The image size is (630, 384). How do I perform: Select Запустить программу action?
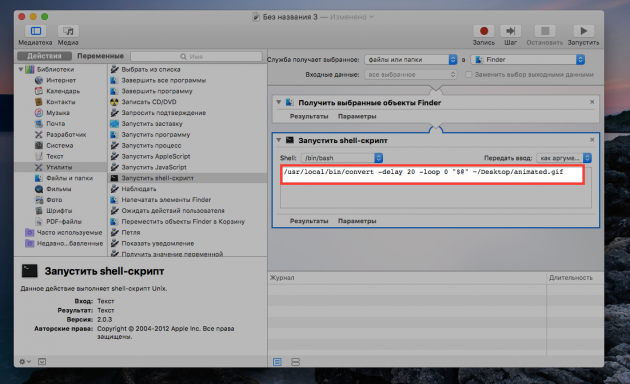coord(156,135)
